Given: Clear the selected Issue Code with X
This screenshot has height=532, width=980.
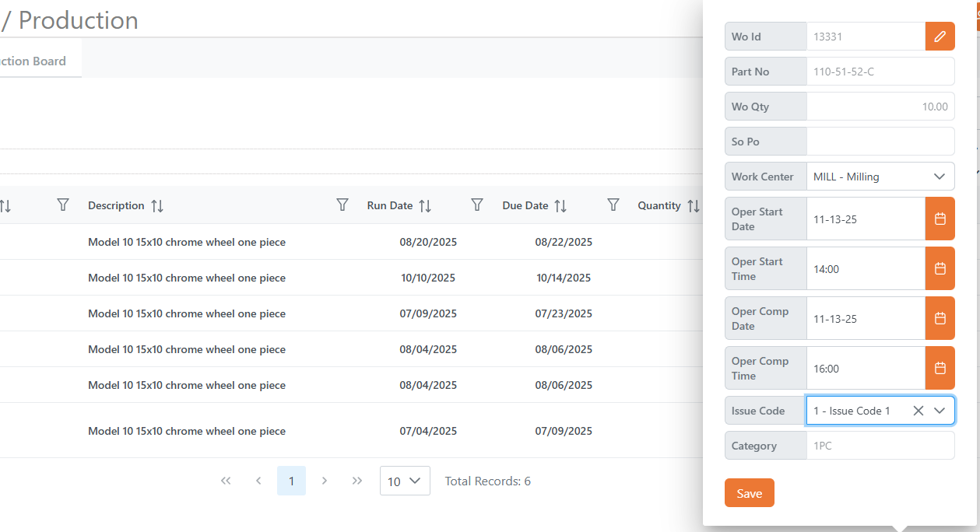Looking at the screenshot, I should tap(918, 411).
